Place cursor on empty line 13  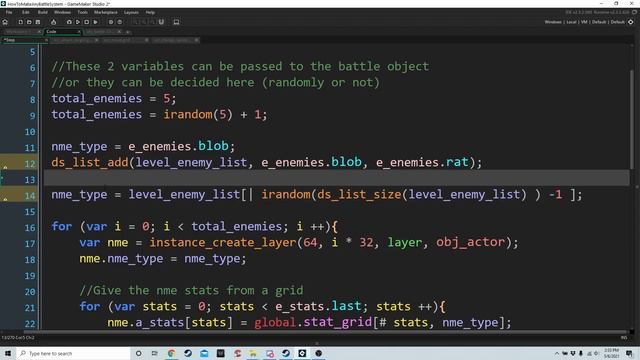tap(336, 178)
